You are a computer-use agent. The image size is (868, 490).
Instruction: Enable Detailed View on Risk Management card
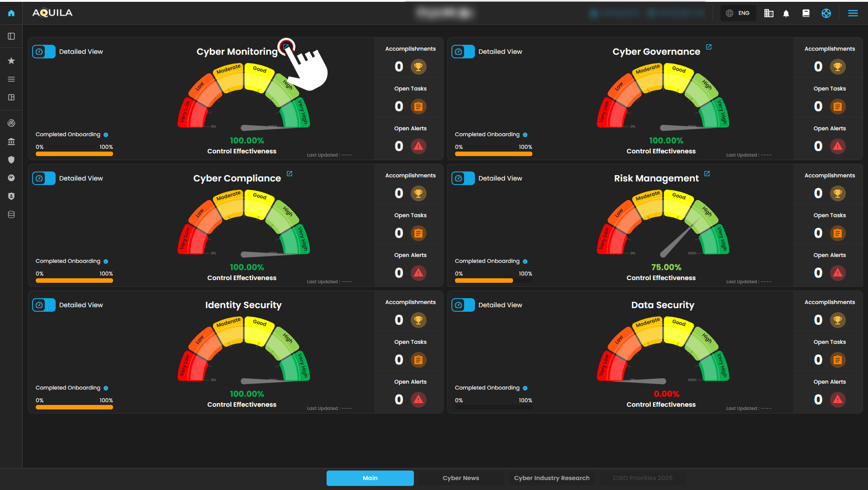point(463,178)
